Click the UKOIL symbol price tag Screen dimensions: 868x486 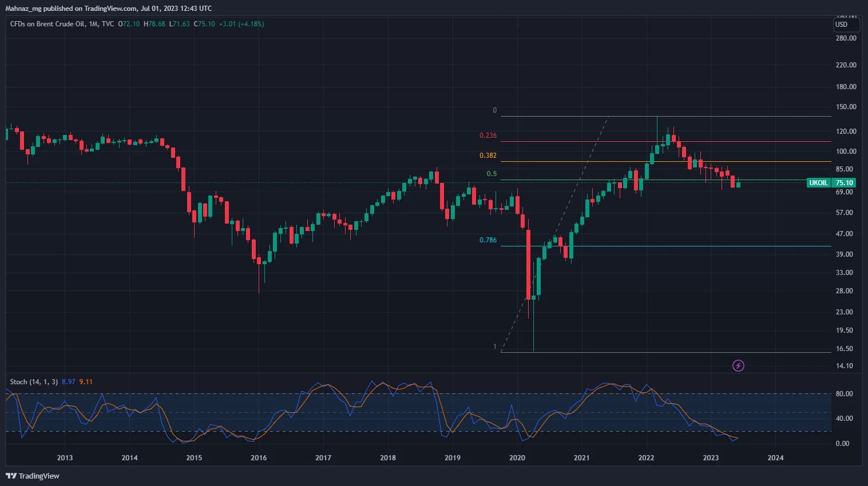tap(818, 183)
